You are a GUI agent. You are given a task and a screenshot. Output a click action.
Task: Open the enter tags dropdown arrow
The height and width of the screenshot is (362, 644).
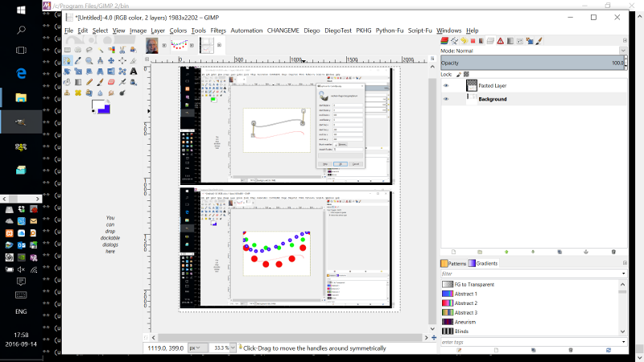tap(623, 341)
